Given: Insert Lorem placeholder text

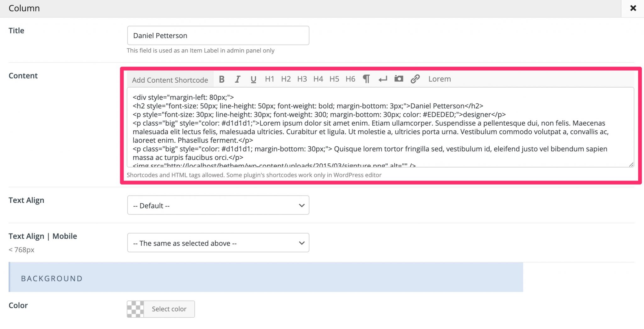Looking at the screenshot, I should click(x=439, y=79).
